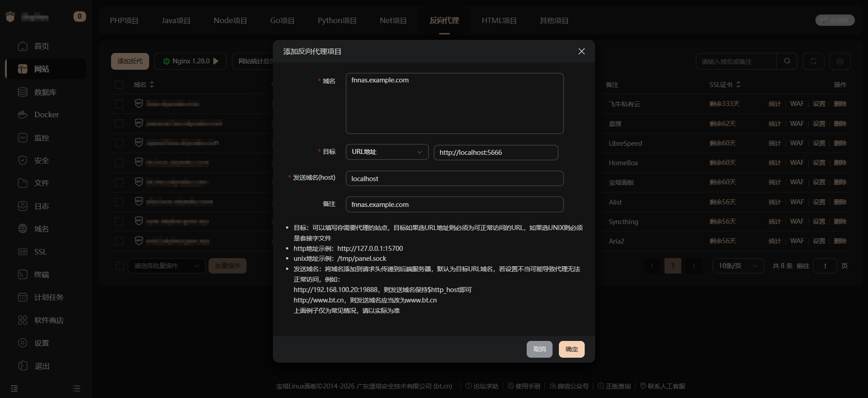Open the software store sidebar item
The height and width of the screenshot is (398, 868).
point(48,320)
